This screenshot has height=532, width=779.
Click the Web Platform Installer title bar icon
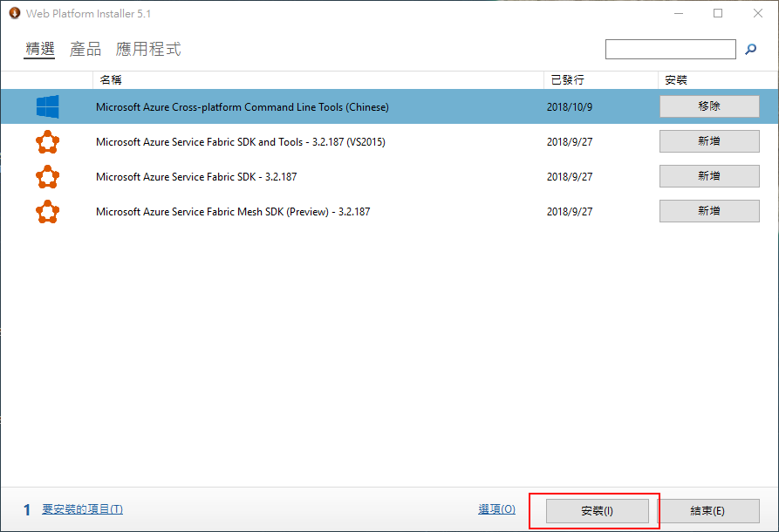[15, 13]
